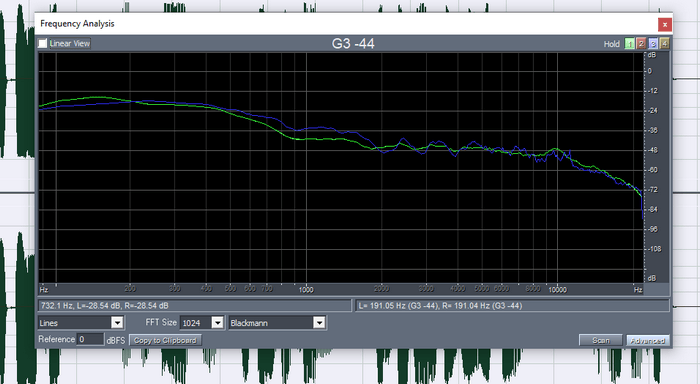
Task: Click the -48 dB scale label
Action: click(653, 150)
